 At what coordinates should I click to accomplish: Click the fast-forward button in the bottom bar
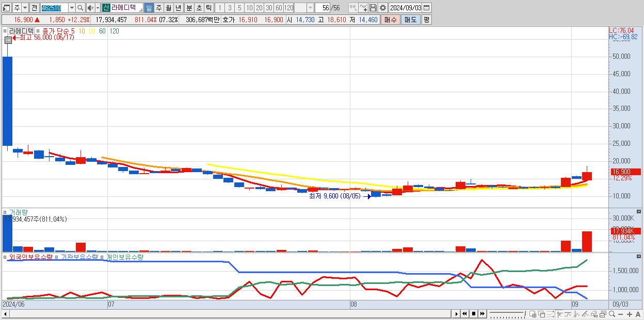coord(482,314)
